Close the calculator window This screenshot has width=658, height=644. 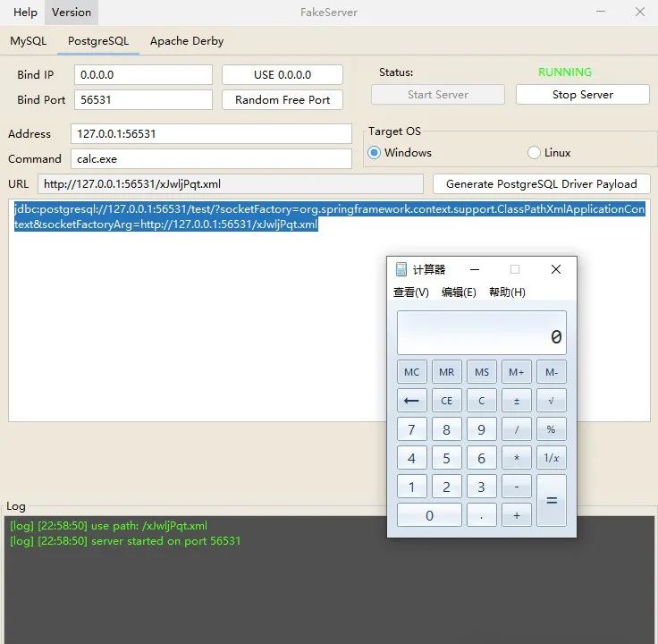point(555,269)
